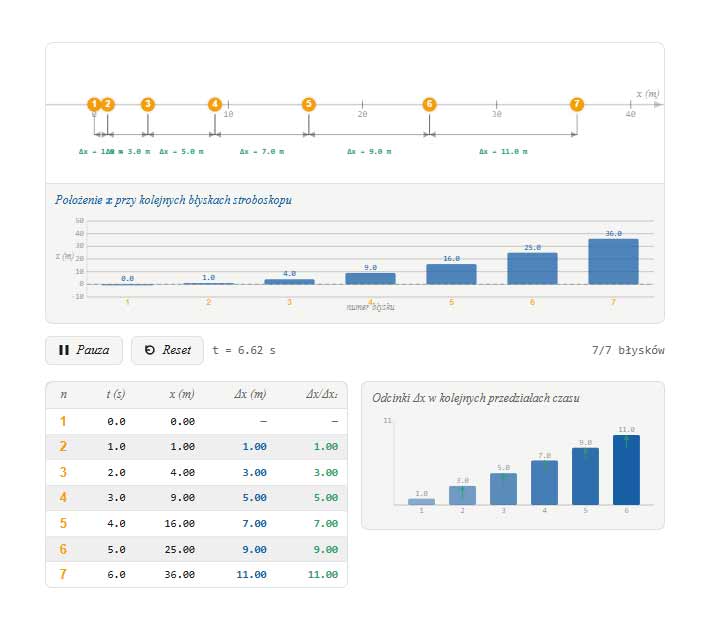
Task: Click the pause icon in Pauza button
Action: (x=64, y=350)
